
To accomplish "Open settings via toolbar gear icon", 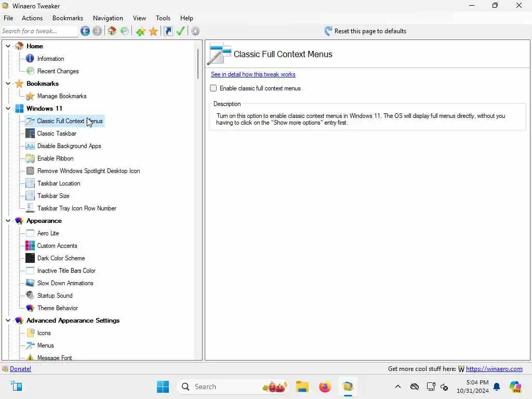I will click(x=195, y=31).
